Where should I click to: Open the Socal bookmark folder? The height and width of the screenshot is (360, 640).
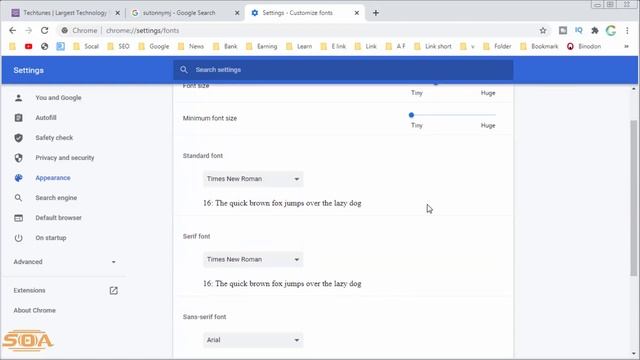[86, 47]
